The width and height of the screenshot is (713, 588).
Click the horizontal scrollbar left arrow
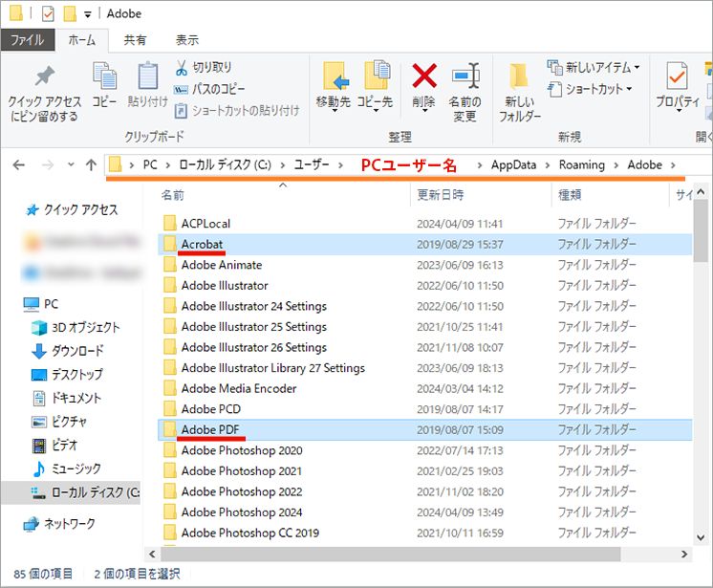(152, 555)
